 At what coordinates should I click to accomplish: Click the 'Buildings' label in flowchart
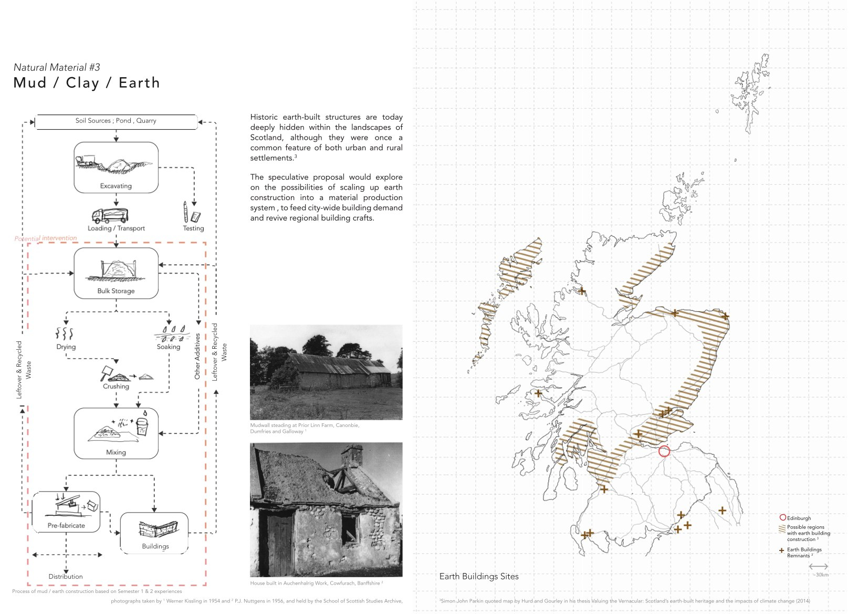pyautogui.click(x=155, y=546)
